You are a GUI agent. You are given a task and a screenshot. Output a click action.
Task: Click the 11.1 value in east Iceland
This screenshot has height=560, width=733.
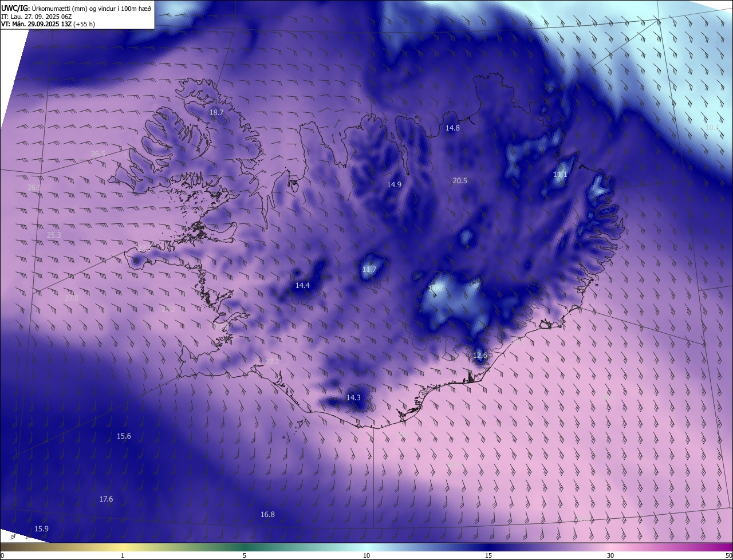pos(560,175)
